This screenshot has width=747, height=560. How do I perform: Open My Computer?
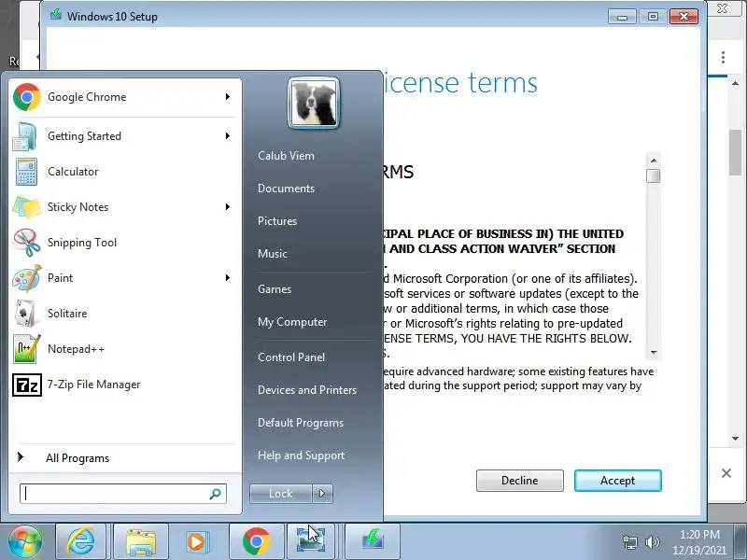(x=292, y=322)
